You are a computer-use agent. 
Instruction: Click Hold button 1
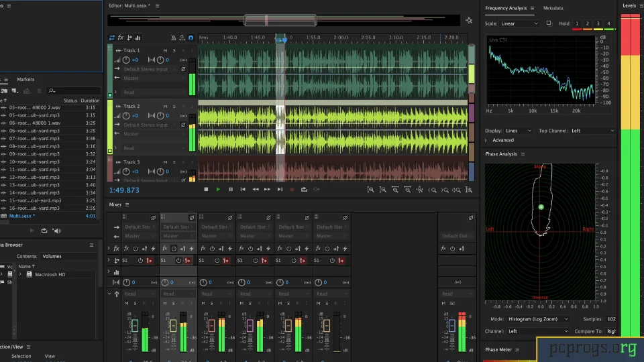point(577,23)
